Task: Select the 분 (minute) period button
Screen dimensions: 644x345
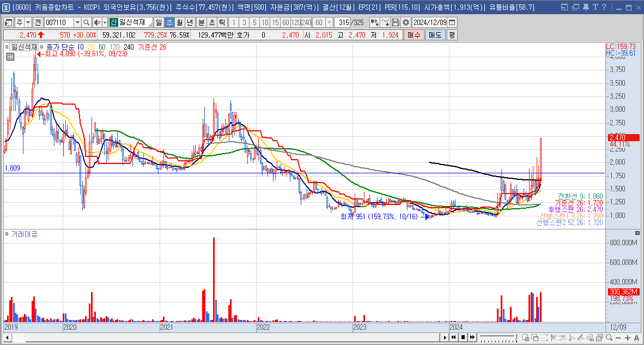Action: [201, 22]
